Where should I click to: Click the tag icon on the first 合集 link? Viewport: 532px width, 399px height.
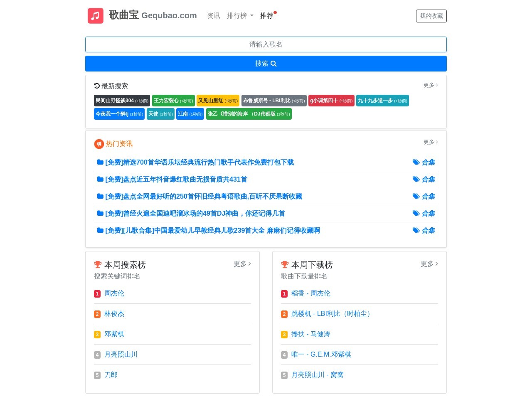coord(416,162)
